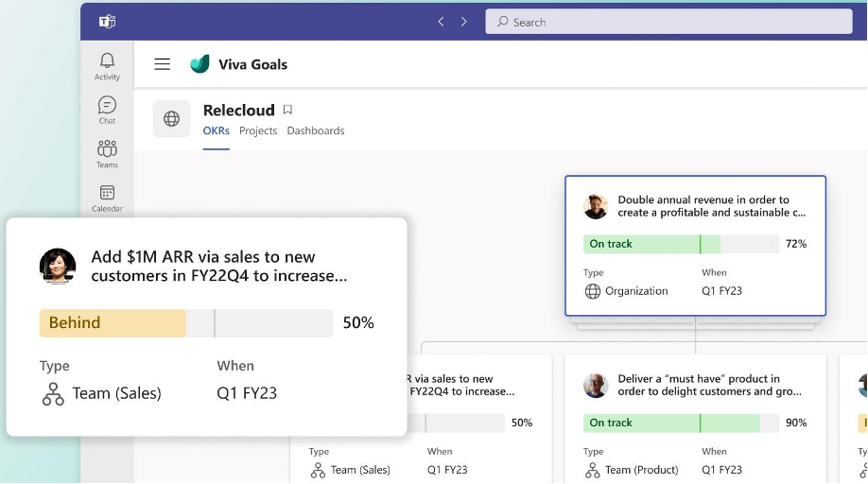Click Q1 FY23 on the Team (Product) card
Screen dimensions: 868x484
click(721, 470)
